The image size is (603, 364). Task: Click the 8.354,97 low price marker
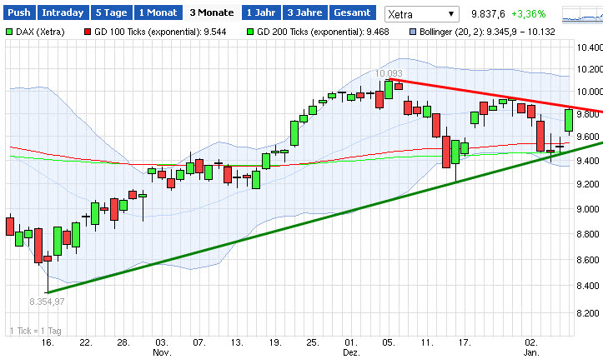[47, 301]
